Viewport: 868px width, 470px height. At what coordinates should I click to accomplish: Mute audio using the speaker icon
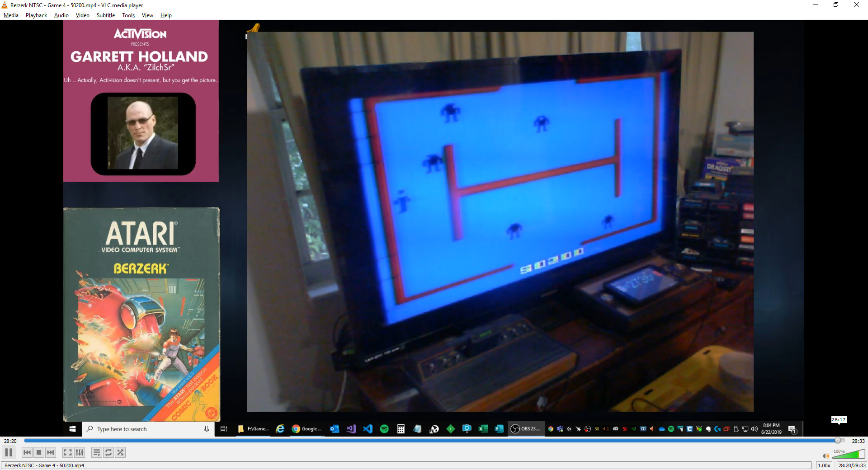point(826,456)
